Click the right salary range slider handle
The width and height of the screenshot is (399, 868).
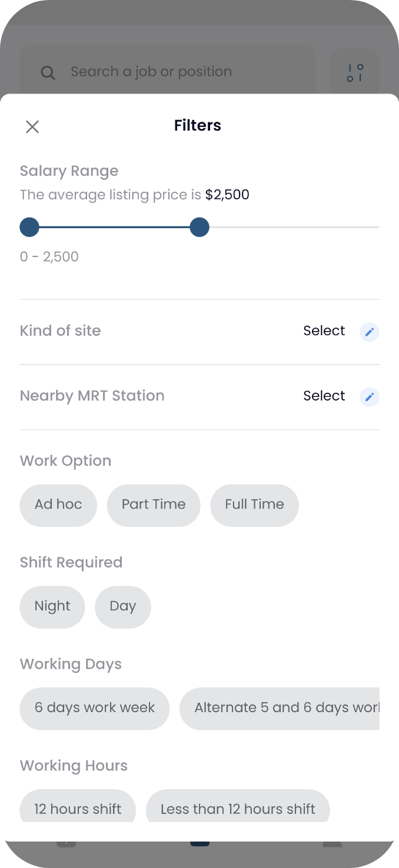(199, 227)
